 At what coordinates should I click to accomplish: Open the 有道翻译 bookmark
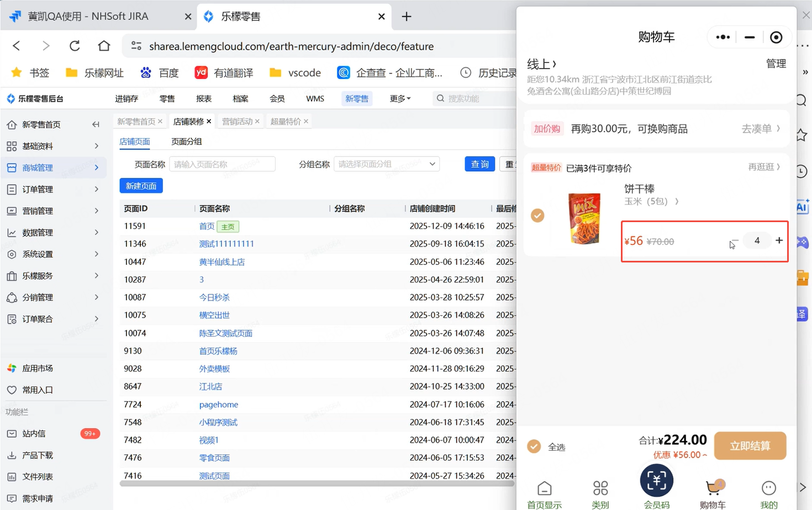(224, 72)
